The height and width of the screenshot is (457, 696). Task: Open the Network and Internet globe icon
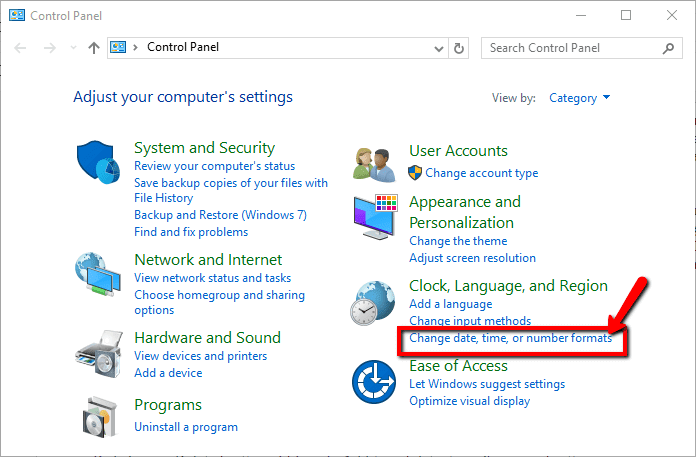pos(98,274)
